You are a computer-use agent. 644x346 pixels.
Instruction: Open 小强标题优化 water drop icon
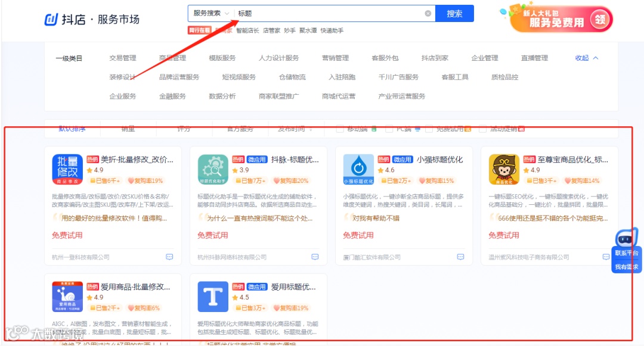point(358,169)
